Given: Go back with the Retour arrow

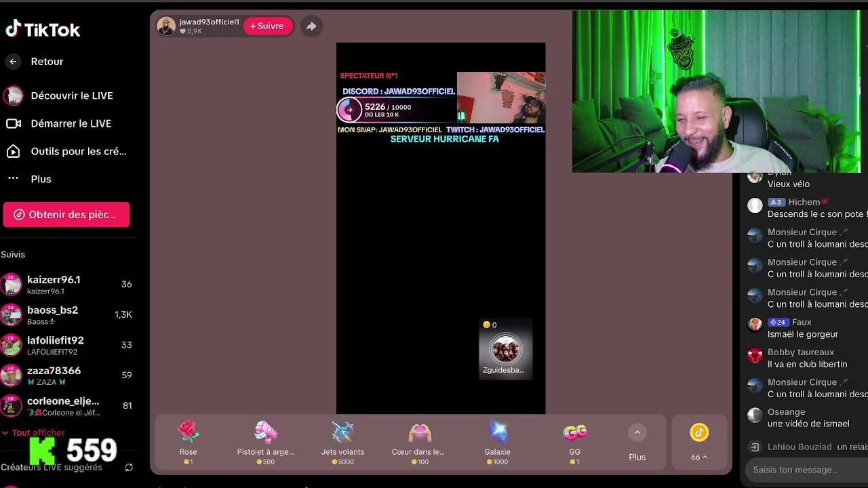Looking at the screenshot, I should point(13,62).
